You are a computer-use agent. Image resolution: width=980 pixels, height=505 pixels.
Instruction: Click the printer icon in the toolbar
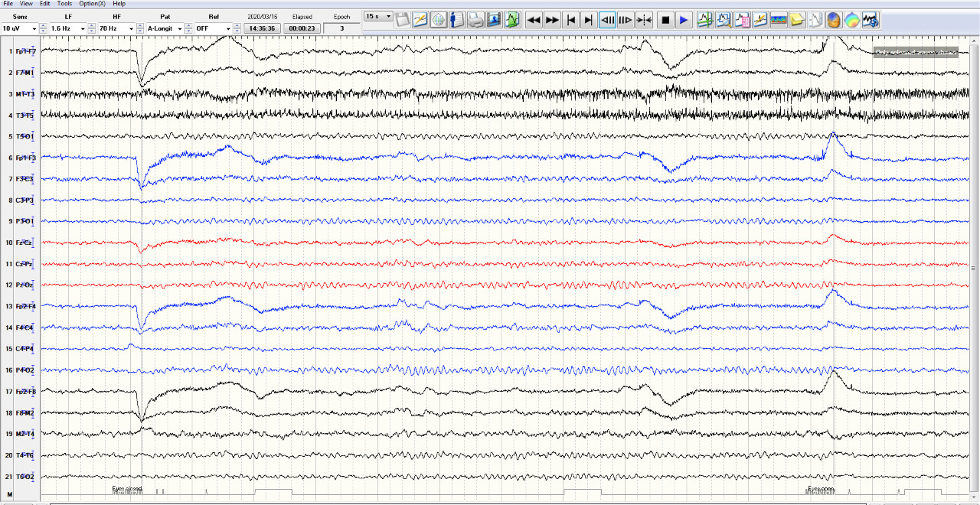coord(475,20)
